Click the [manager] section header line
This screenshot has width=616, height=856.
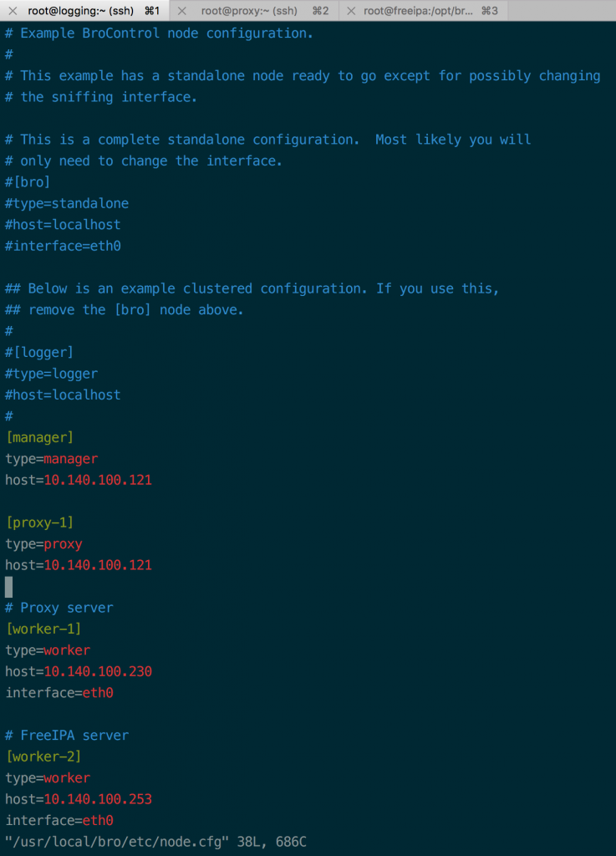pyautogui.click(x=39, y=437)
